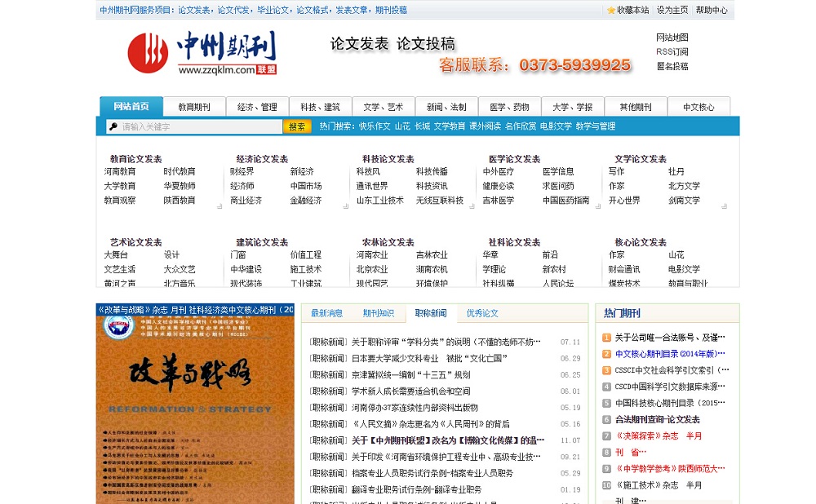Switch to the 最新消息 news tab
The width and height of the screenshot is (816, 504).
tap(327, 313)
